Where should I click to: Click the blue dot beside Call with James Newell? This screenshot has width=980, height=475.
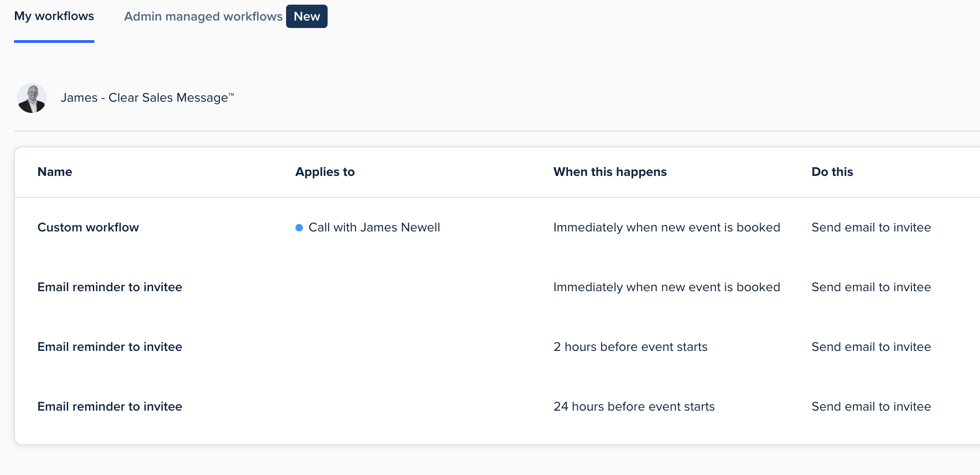click(299, 228)
